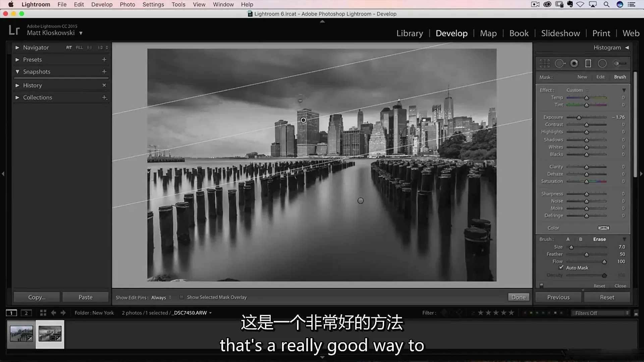Click the filter lock switch icon
The image size is (644, 362).
click(x=636, y=313)
